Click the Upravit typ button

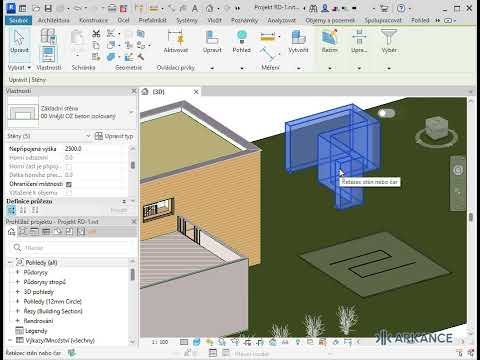point(114,136)
